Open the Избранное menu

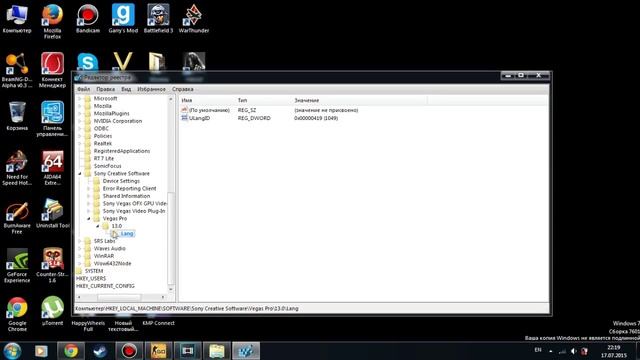point(151,89)
